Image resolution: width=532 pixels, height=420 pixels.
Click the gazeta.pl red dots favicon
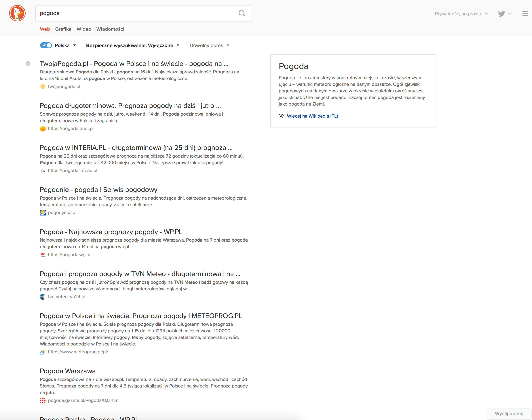tap(43, 401)
